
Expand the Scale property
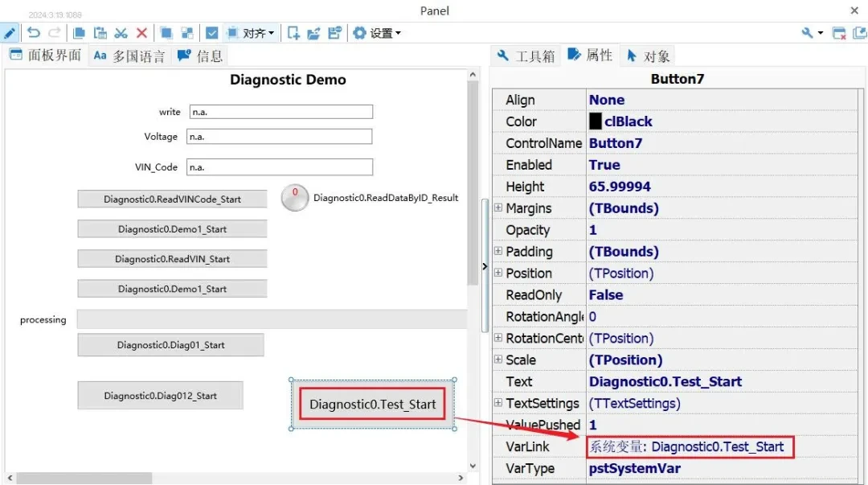498,360
